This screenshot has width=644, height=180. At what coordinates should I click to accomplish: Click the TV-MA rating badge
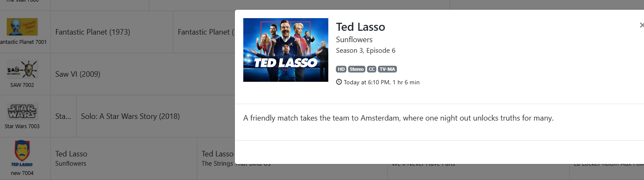click(387, 69)
